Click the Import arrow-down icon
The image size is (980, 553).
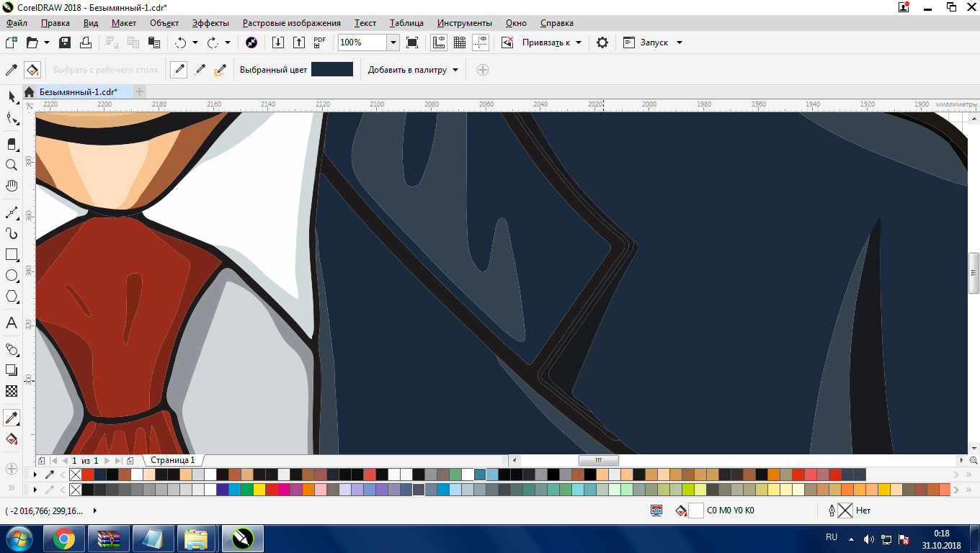(279, 42)
